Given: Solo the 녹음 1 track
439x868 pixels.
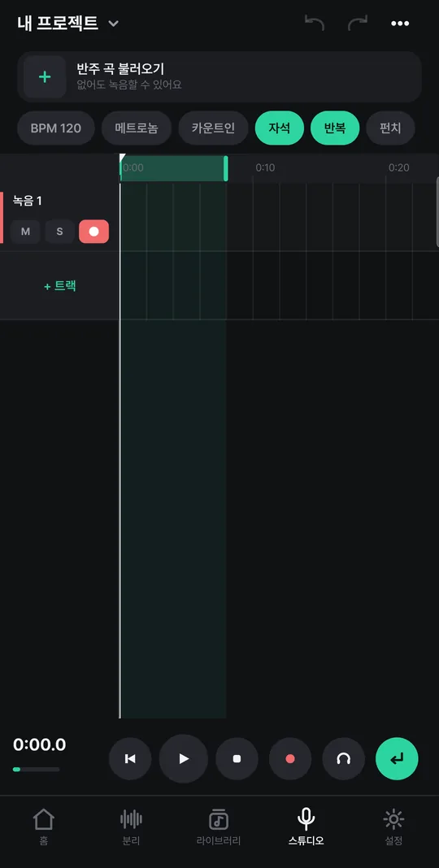Looking at the screenshot, I should (x=60, y=232).
